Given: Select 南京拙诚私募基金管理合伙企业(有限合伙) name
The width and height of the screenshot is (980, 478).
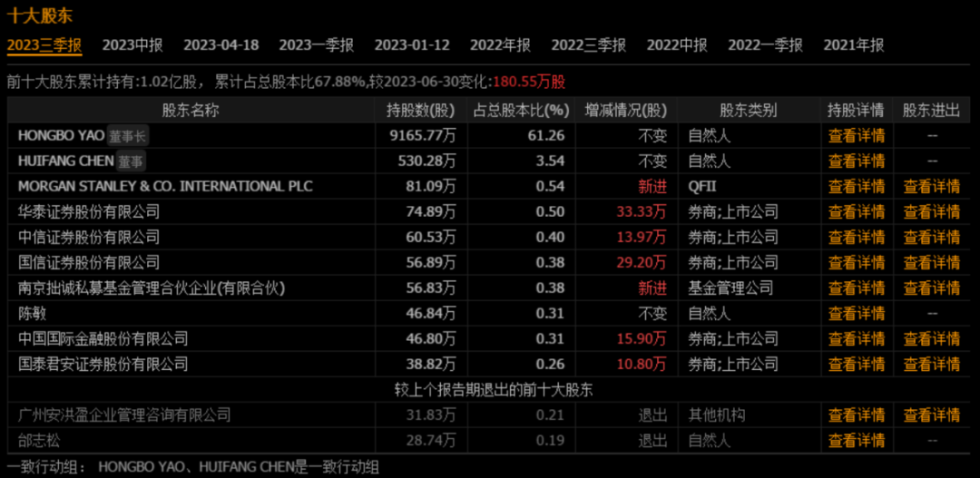Looking at the screenshot, I should click(152, 288).
